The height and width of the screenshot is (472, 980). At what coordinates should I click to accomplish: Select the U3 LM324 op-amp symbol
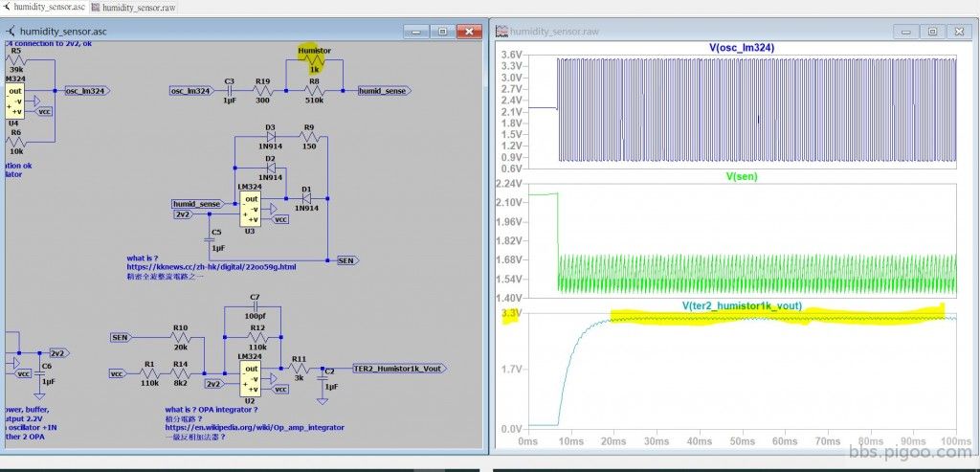pyautogui.click(x=251, y=209)
